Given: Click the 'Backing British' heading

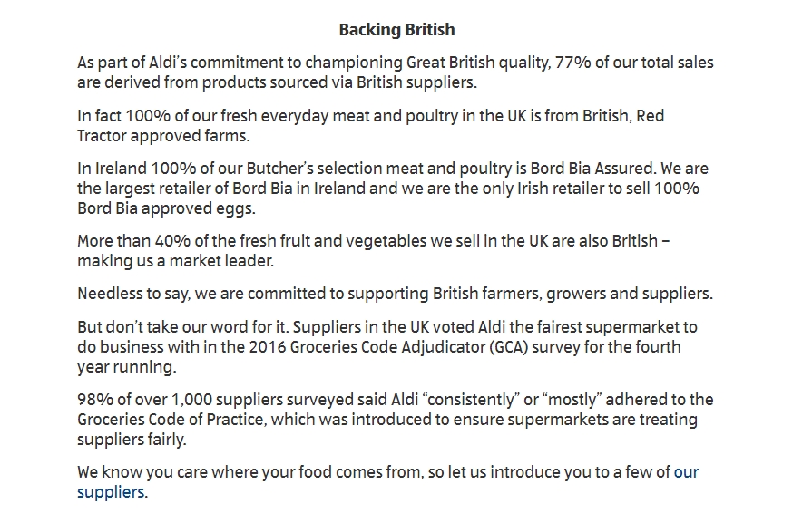Looking at the screenshot, I should click(x=396, y=30).
